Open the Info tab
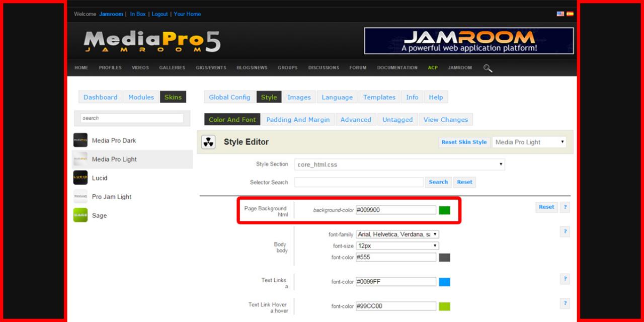This screenshot has width=644, height=322. coord(412,97)
